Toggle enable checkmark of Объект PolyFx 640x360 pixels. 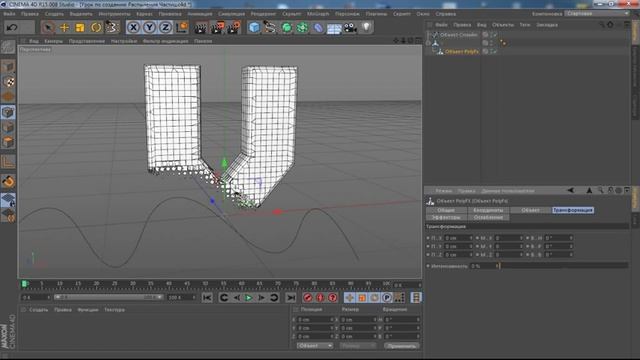(x=494, y=51)
